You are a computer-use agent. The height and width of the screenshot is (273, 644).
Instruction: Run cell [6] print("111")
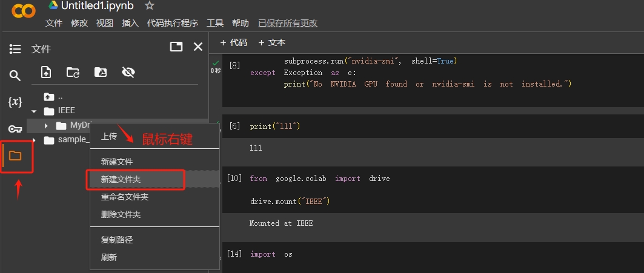coord(234,126)
